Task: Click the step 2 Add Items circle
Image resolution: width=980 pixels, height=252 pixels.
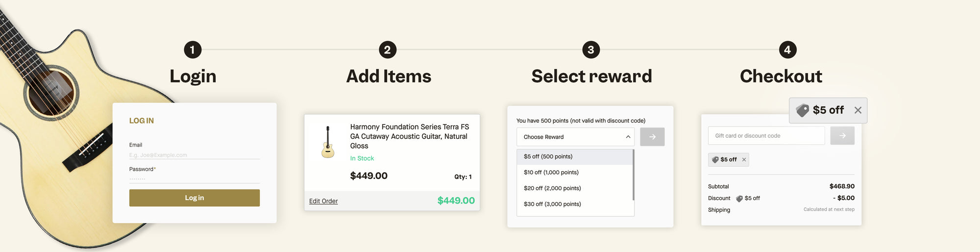Action: pos(388,50)
